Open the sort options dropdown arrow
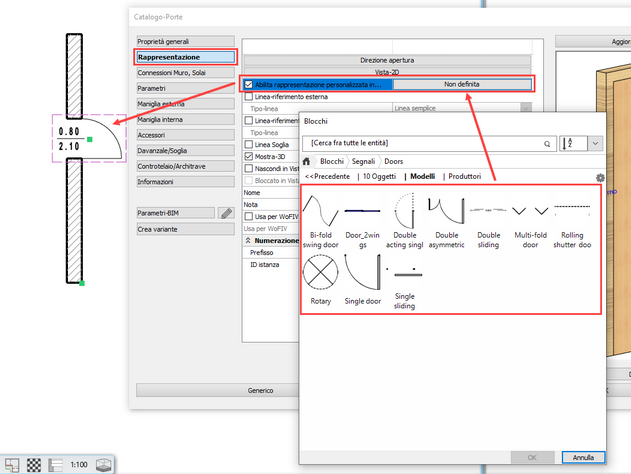The width and height of the screenshot is (631, 474). (595, 143)
